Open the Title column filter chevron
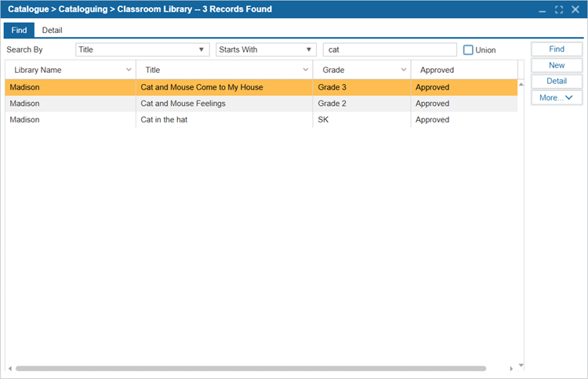Screen dimensions: 588x379 306,70
